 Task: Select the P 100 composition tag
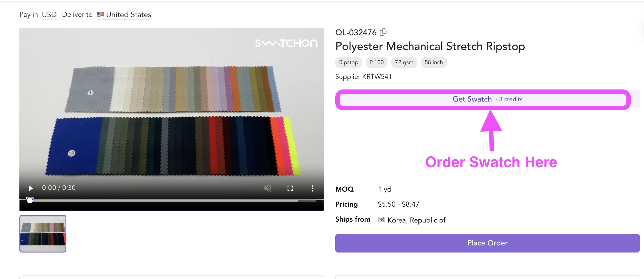[x=377, y=62]
